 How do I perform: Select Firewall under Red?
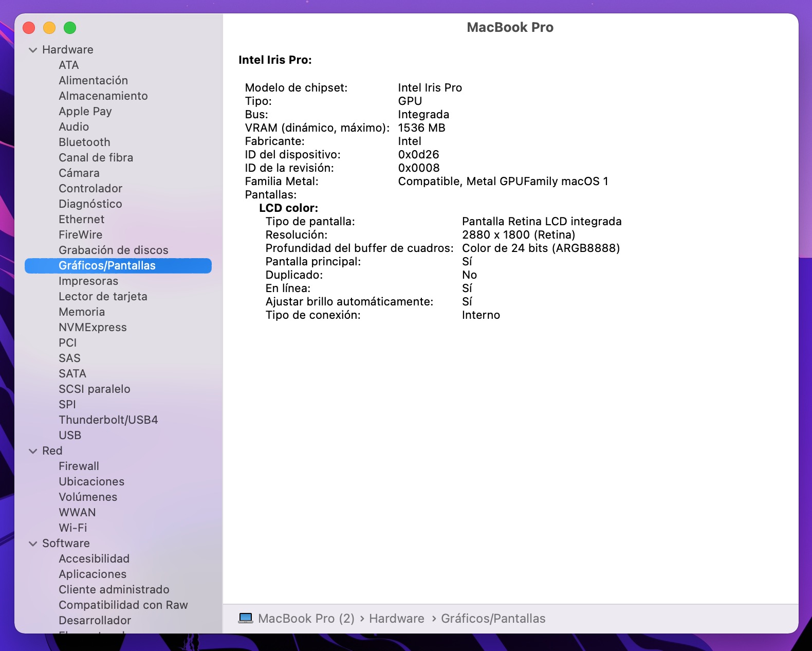[x=79, y=466]
